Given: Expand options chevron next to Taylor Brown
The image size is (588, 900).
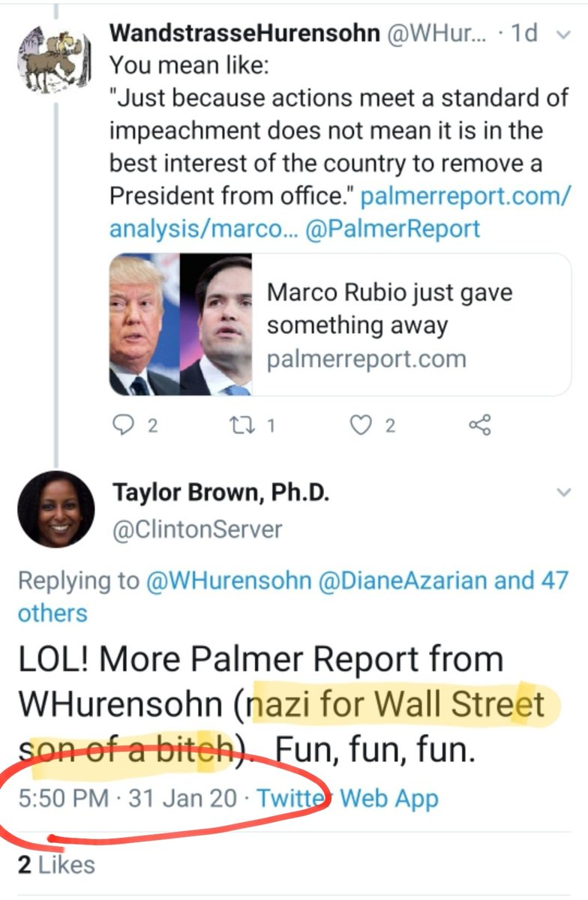Looking at the screenshot, I should pos(562,493).
